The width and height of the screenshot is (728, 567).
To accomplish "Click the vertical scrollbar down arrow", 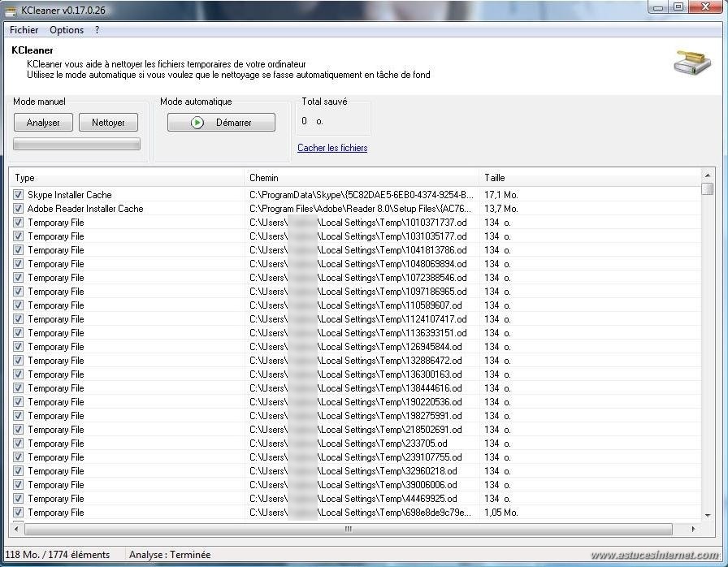I will click(708, 515).
